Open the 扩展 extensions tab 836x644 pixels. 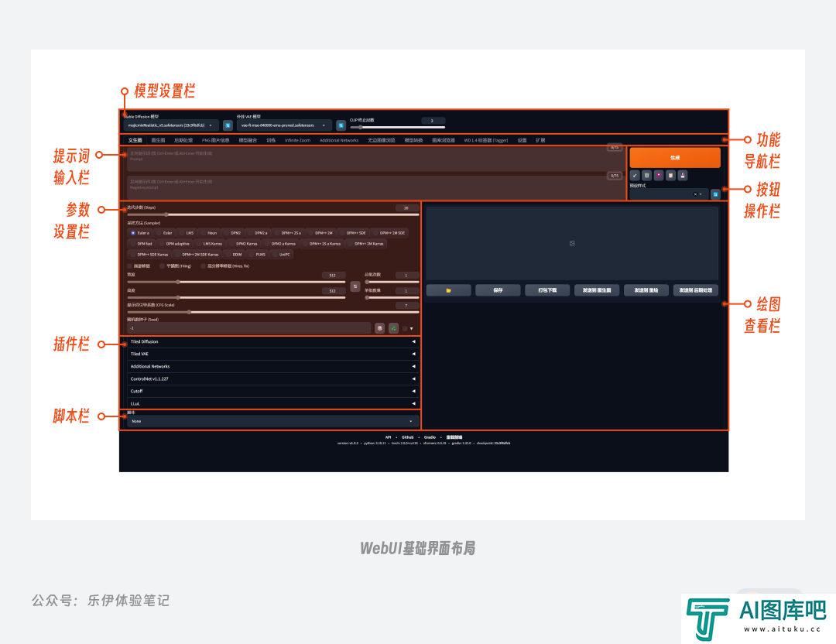tap(540, 140)
